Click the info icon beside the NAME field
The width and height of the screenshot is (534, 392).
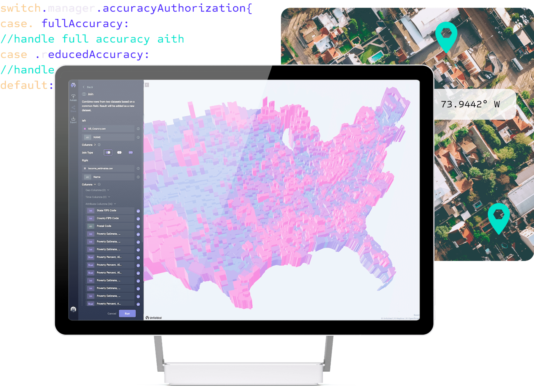click(138, 137)
